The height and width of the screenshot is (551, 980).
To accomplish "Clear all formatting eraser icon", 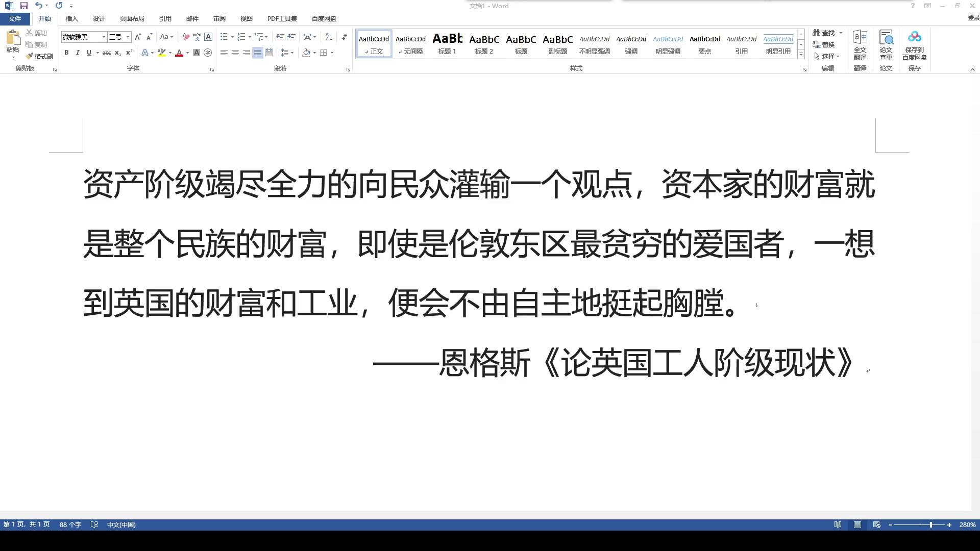I will click(x=186, y=37).
